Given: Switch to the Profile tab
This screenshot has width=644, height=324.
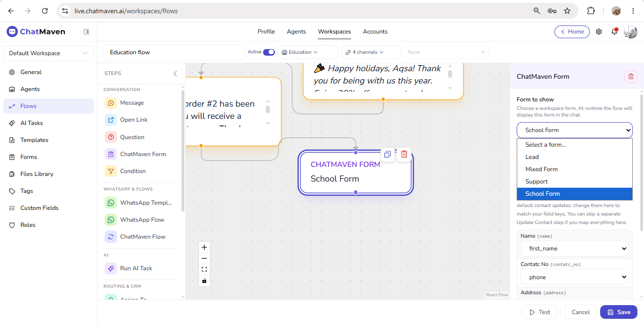Looking at the screenshot, I should [x=266, y=32].
